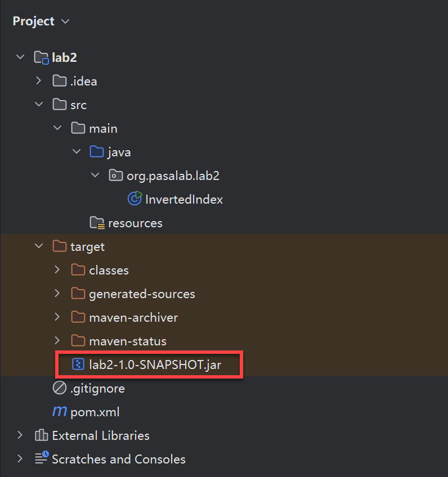Collapse the target folder
Image resolution: width=448 pixels, height=477 pixels.
point(39,246)
